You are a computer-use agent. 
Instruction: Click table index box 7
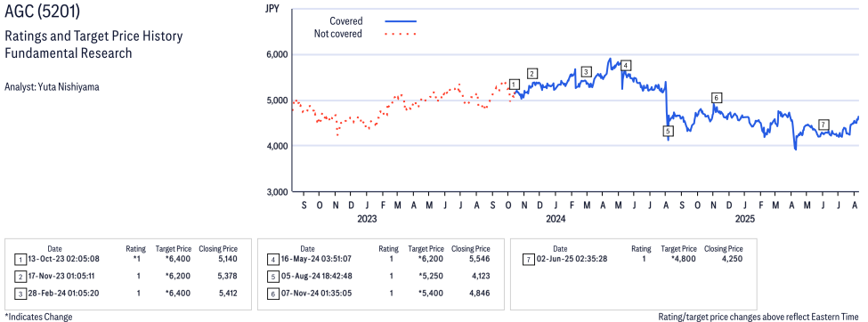[x=528, y=260]
